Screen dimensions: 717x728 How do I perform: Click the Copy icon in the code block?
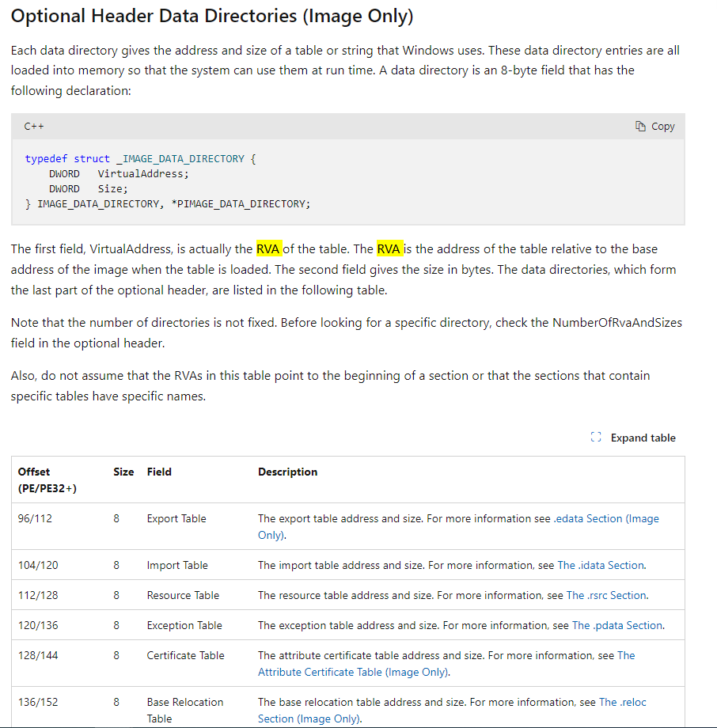[640, 127]
